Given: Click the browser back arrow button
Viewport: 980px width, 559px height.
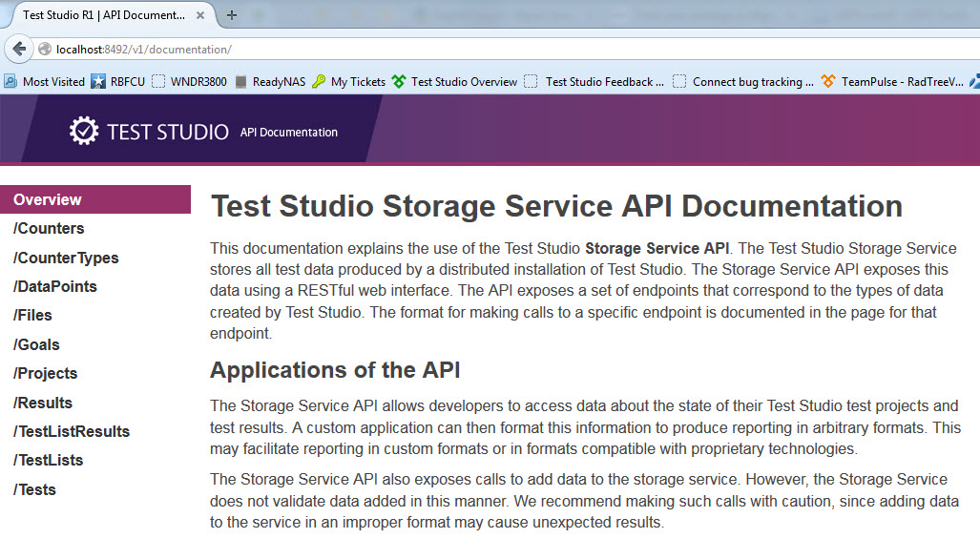Looking at the screenshot, I should [x=19, y=49].
